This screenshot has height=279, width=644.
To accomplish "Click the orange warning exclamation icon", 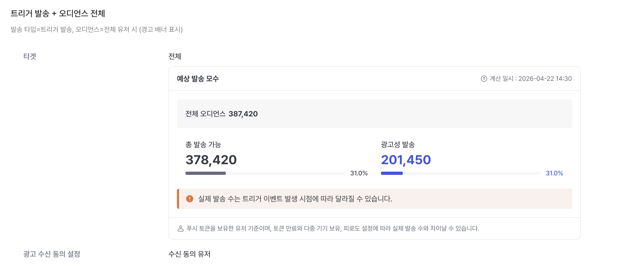I will pyautogui.click(x=190, y=199).
